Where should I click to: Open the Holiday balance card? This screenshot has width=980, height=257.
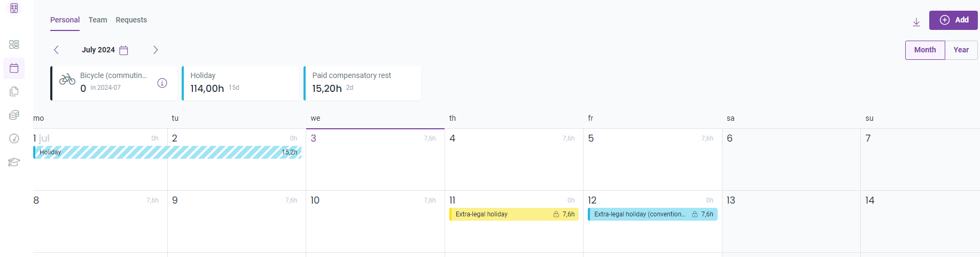(x=240, y=83)
